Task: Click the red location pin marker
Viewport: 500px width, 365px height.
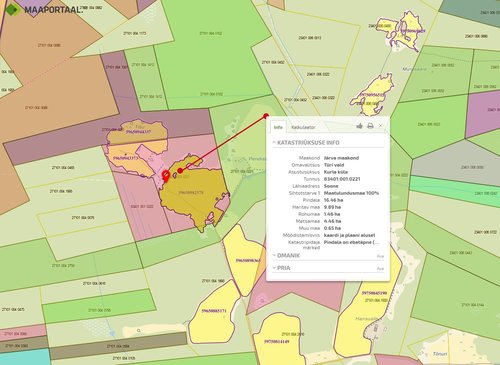Action: click(x=166, y=176)
